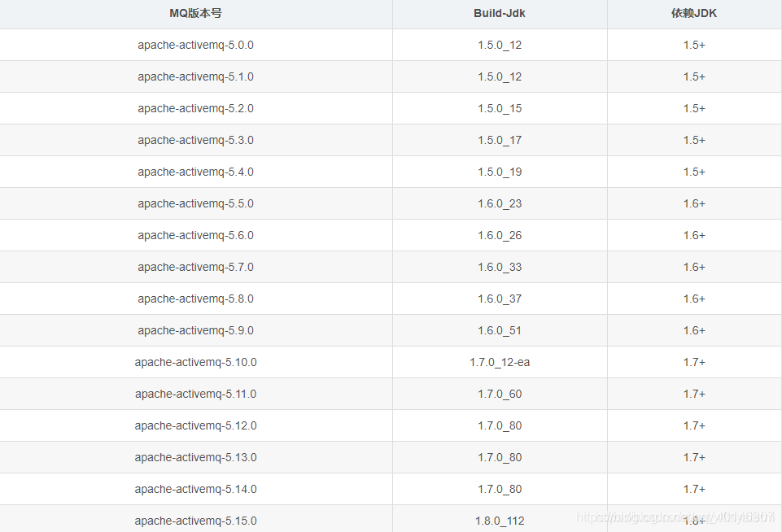This screenshot has height=532, width=782.
Task: Click 1.6+ in the apache-activemq-5.9.0 row
Action: tap(694, 330)
